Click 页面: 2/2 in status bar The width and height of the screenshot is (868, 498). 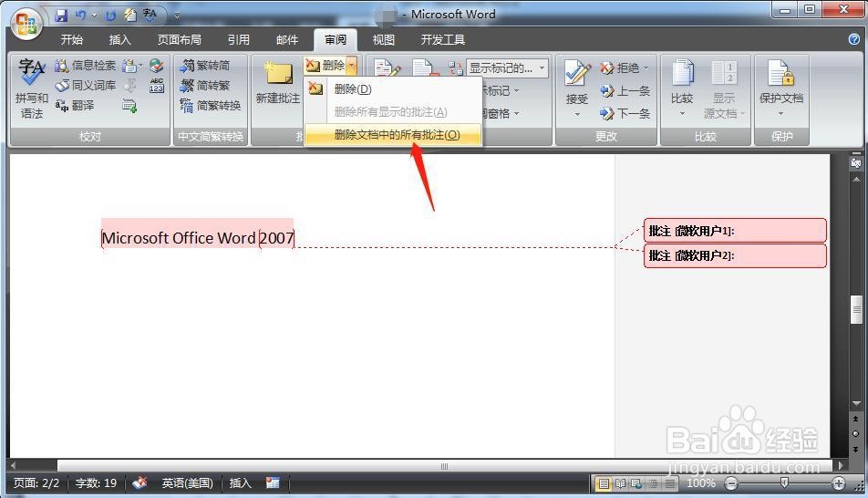click(x=36, y=483)
